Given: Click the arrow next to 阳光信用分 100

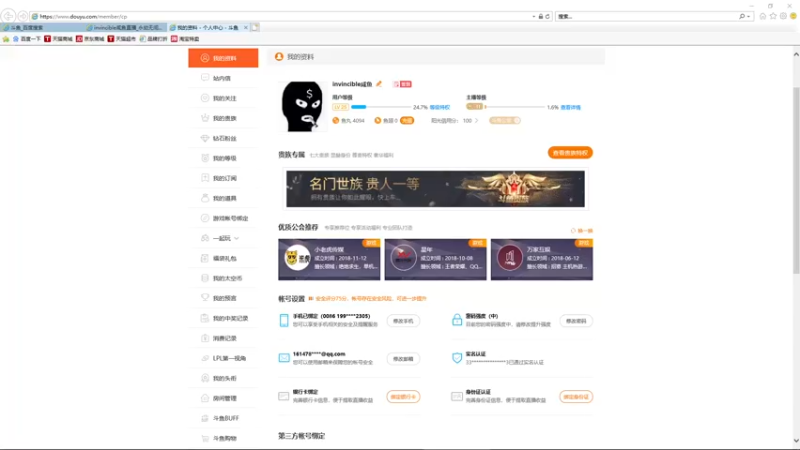Looking at the screenshot, I should (477, 120).
